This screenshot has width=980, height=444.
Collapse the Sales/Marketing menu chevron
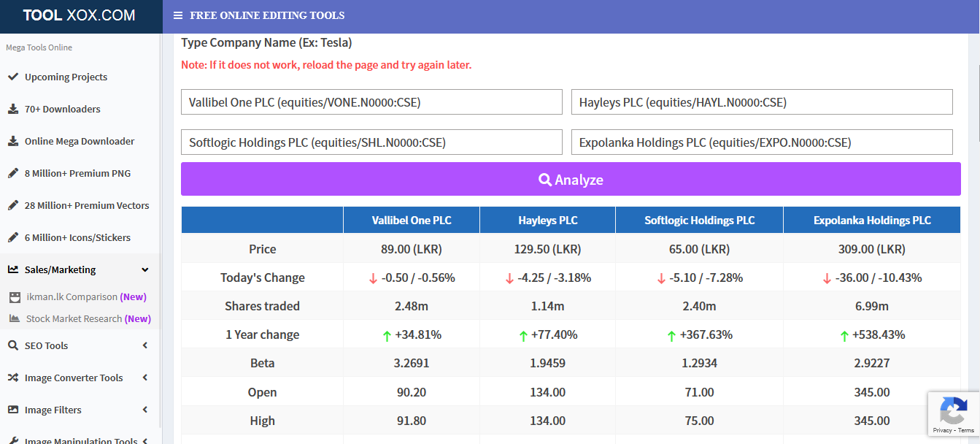pos(144,269)
